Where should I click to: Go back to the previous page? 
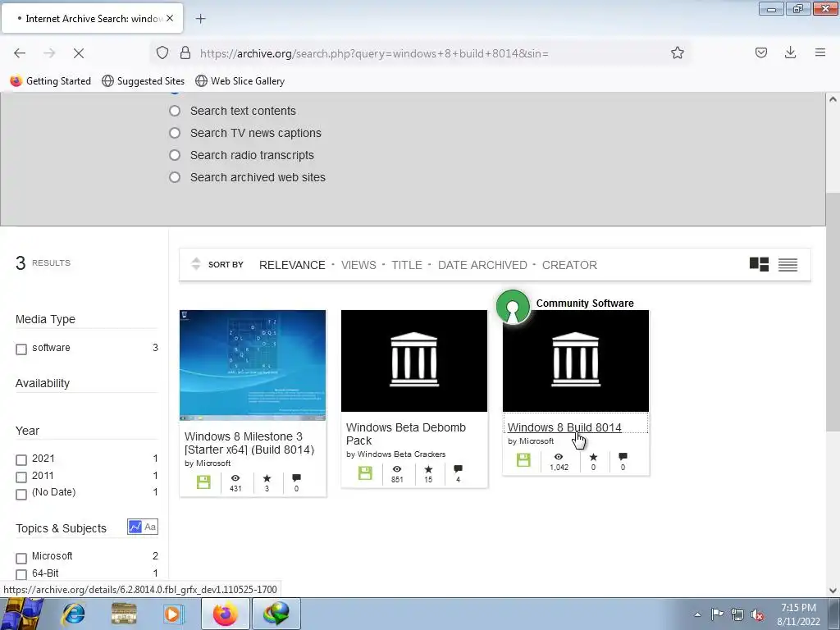click(20, 53)
